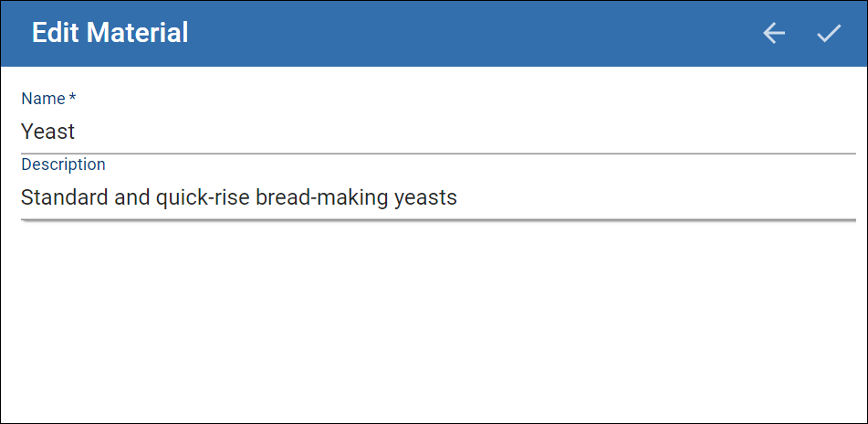Image resolution: width=868 pixels, height=424 pixels.
Task: Click the empty white area below Description
Action: 434,322
